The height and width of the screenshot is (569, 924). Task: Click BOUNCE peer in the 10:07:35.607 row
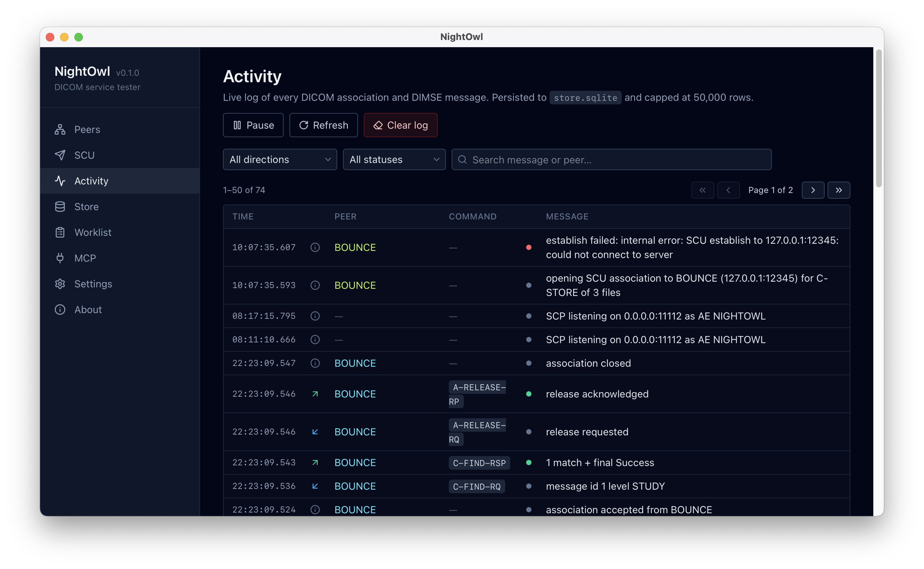(x=355, y=247)
